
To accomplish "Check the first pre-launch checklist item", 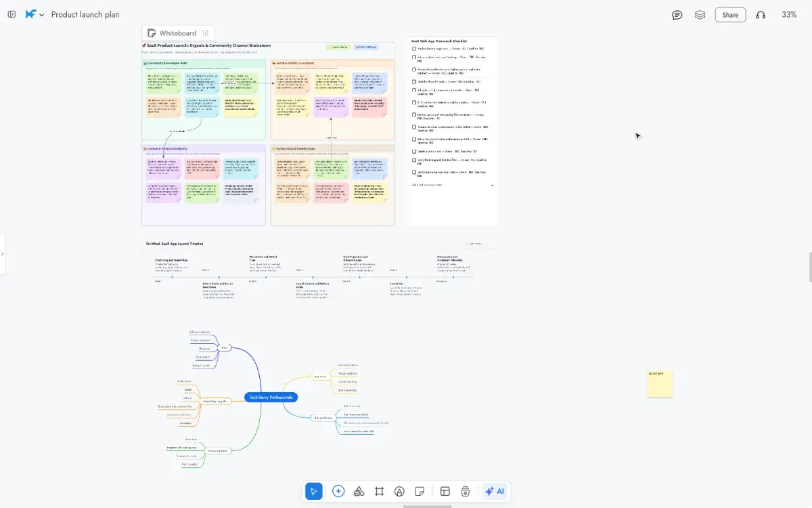I will [414, 49].
